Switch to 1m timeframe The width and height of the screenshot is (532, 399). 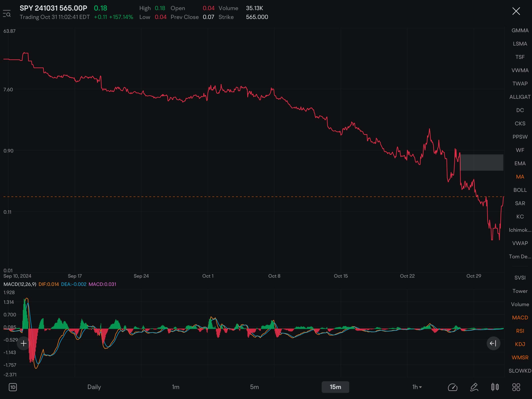point(176,387)
